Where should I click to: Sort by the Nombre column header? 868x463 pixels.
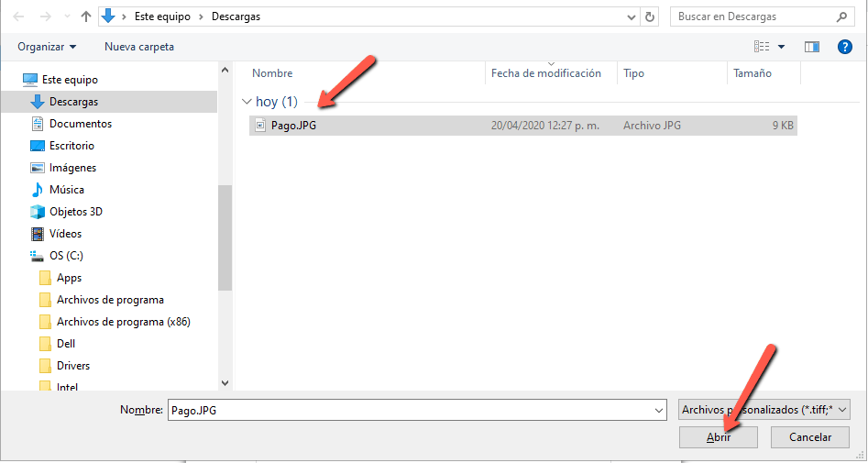[x=272, y=73]
